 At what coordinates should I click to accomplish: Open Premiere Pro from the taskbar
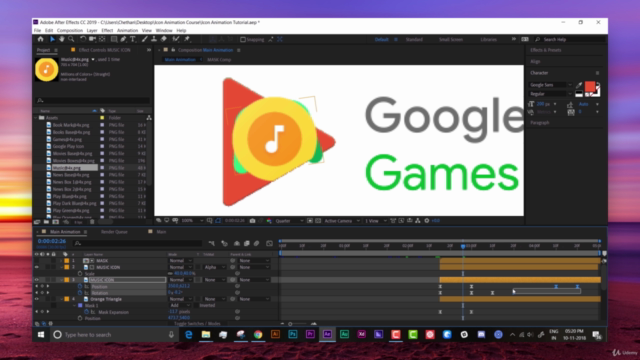pyautogui.click(x=310, y=334)
